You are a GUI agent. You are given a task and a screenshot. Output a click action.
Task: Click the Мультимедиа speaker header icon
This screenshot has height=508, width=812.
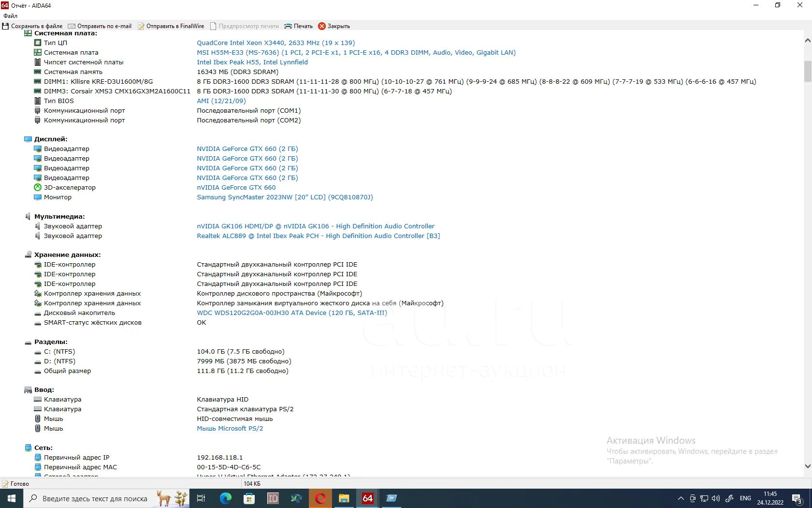coord(28,216)
